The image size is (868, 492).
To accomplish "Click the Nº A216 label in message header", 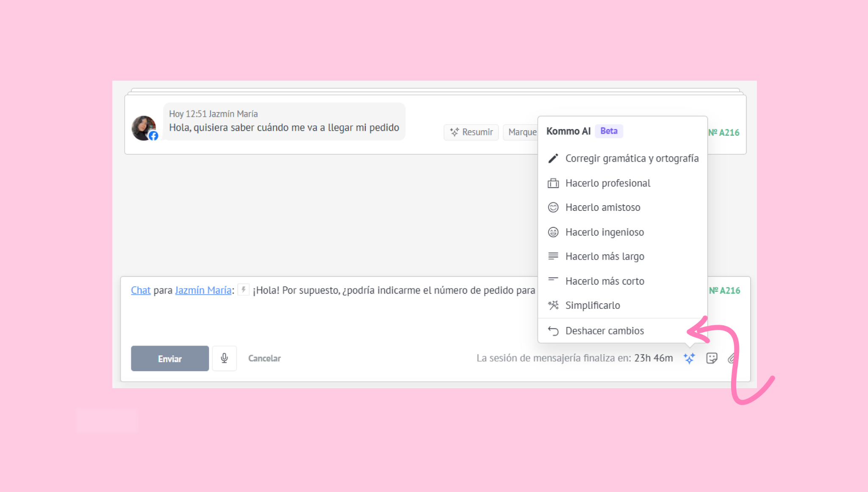I will [724, 132].
